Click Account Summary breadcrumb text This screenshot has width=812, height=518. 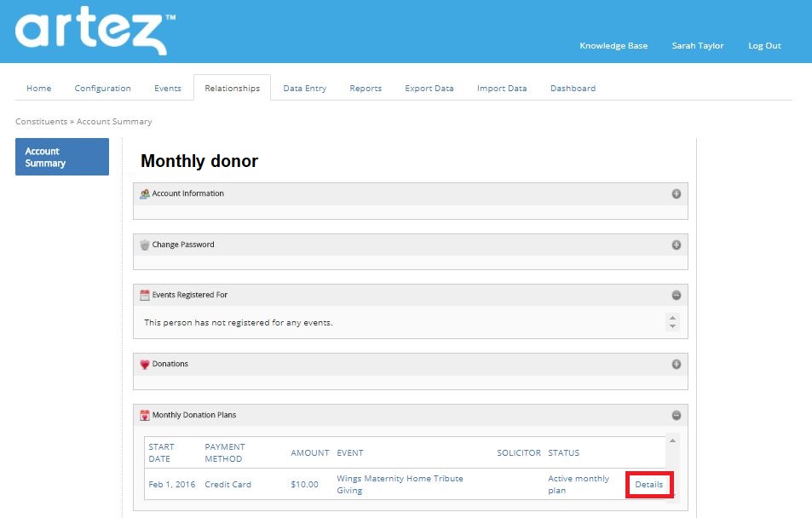(114, 121)
